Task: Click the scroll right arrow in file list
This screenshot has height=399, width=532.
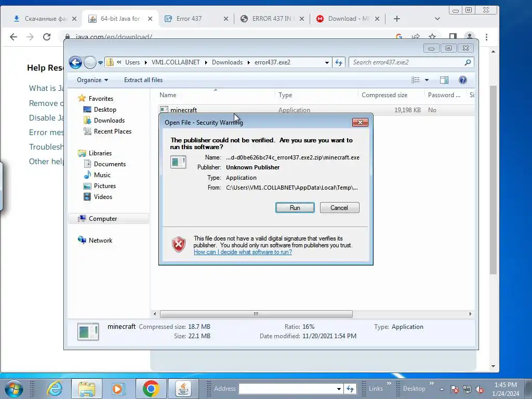Action: 470,314
